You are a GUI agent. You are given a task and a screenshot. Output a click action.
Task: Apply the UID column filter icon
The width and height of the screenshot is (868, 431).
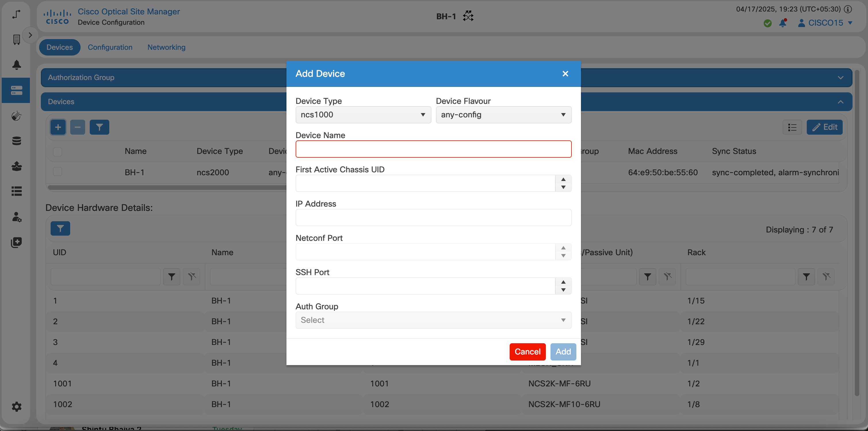click(172, 277)
